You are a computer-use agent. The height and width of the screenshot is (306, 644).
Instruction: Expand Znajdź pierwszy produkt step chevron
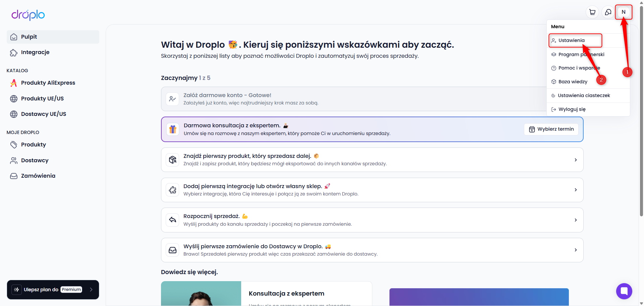[576, 160]
